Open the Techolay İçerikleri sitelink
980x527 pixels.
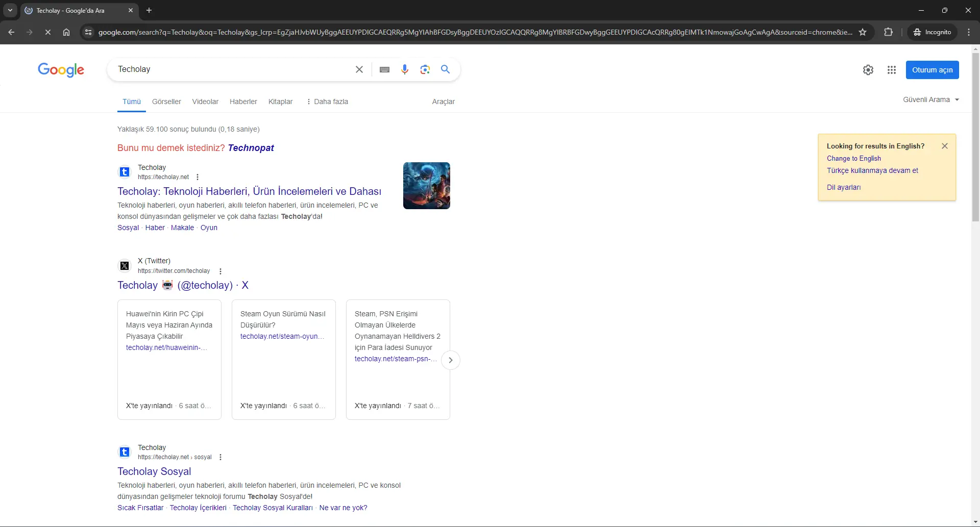198,508
